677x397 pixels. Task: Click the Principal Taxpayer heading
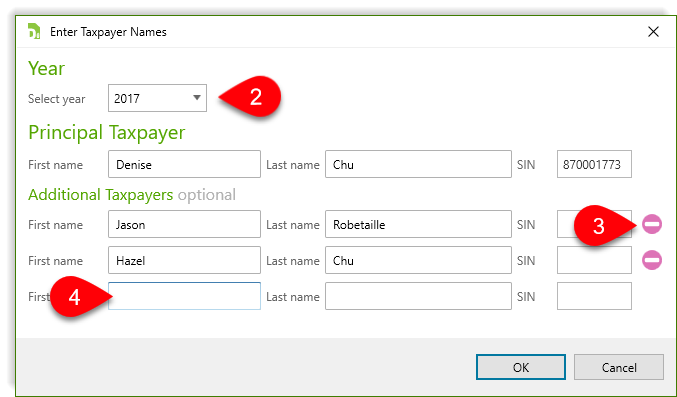point(107,132)
